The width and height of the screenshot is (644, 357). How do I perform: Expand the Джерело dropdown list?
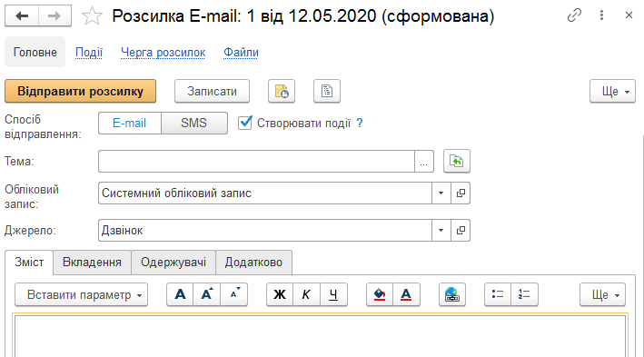tap(441, 231)
